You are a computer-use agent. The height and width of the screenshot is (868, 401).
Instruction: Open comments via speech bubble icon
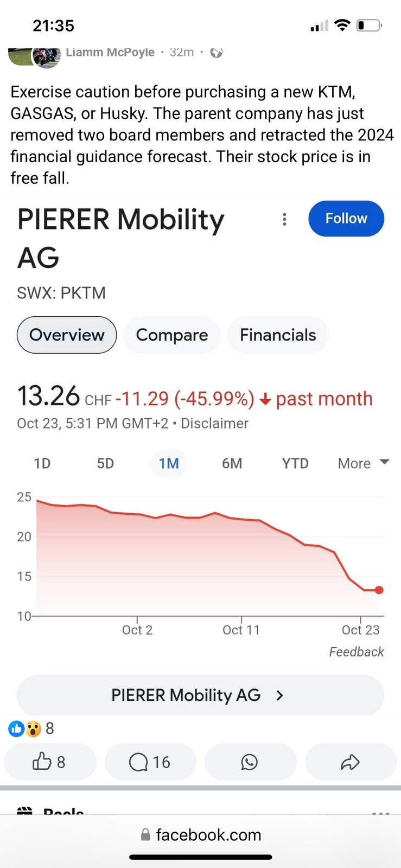tap(150, 762)
